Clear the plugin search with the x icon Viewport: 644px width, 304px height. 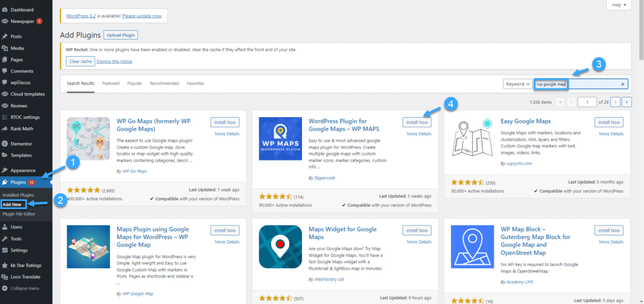pos(622,84)
